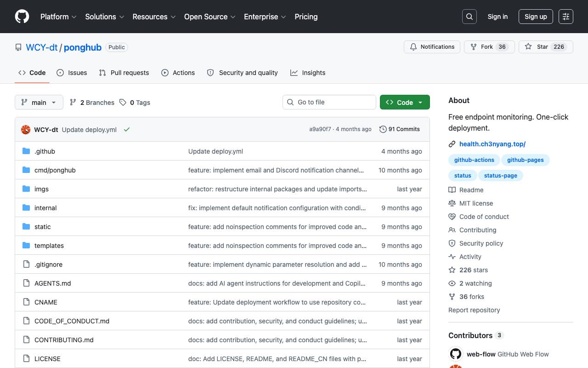588x368 pixels.
Task: View the 91 Commits history
Action: click(400, 129)
